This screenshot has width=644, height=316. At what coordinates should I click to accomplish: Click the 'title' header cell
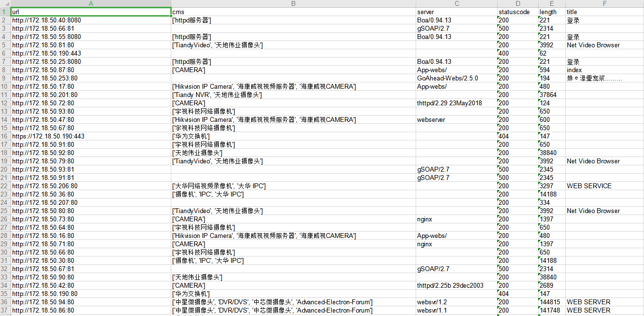604,12
